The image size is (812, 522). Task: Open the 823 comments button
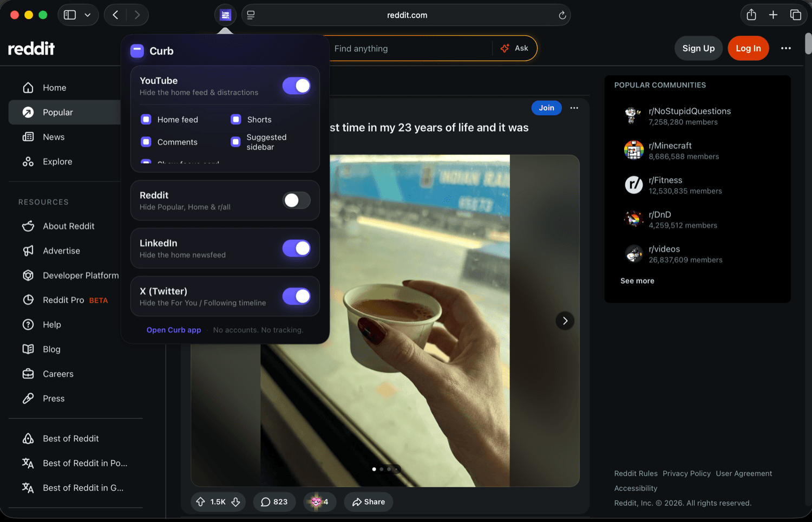coord(274,502)
